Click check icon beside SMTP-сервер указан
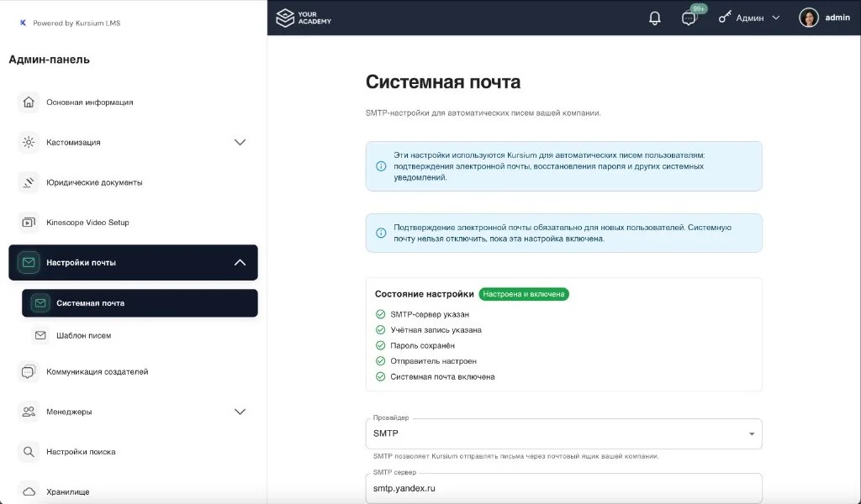Screen dimensions: 861x504 380,314
